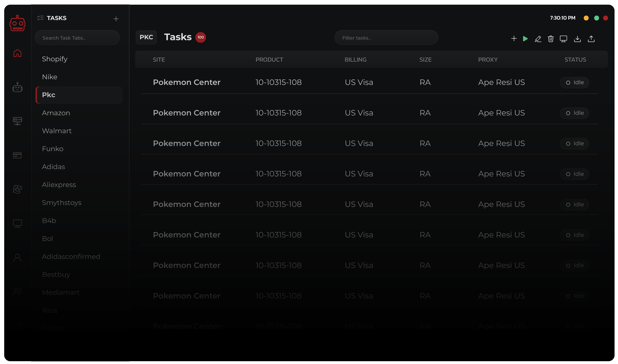Viewport: 618px width, 364px height.
Task: Focus the Search Task Tabs field
Action: 77,38
